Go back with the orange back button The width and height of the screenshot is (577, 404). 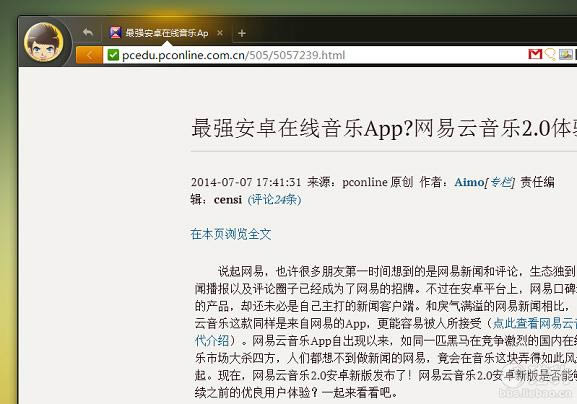tap(89, 55)
